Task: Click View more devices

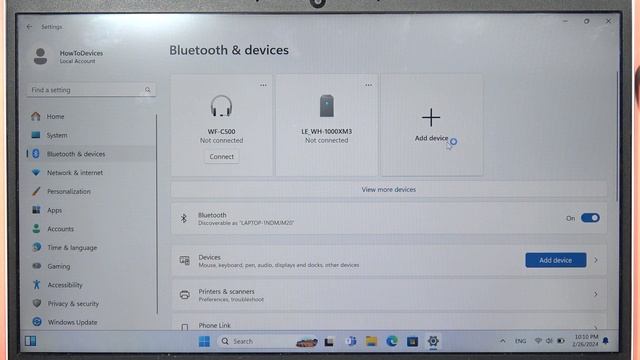Action: (389, 189)
